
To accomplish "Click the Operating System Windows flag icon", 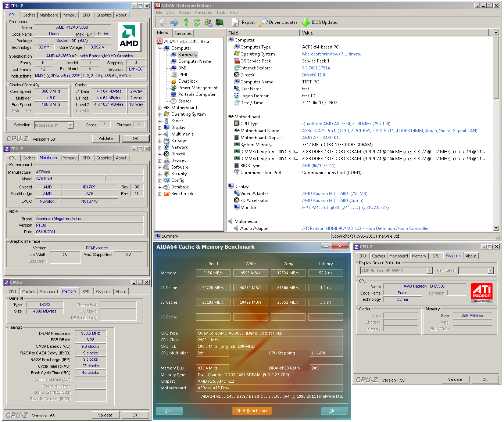I will pos(237,54).
